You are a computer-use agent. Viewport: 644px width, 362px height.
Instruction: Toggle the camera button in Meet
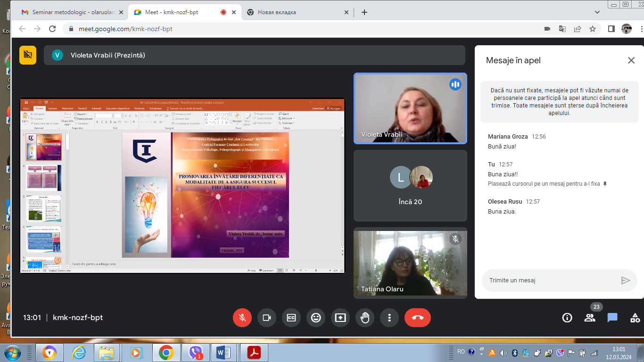267,318
